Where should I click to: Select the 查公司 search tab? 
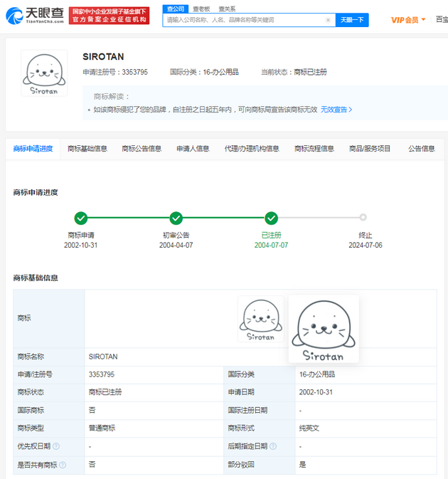pyautogui.click(x=174, y=9)
